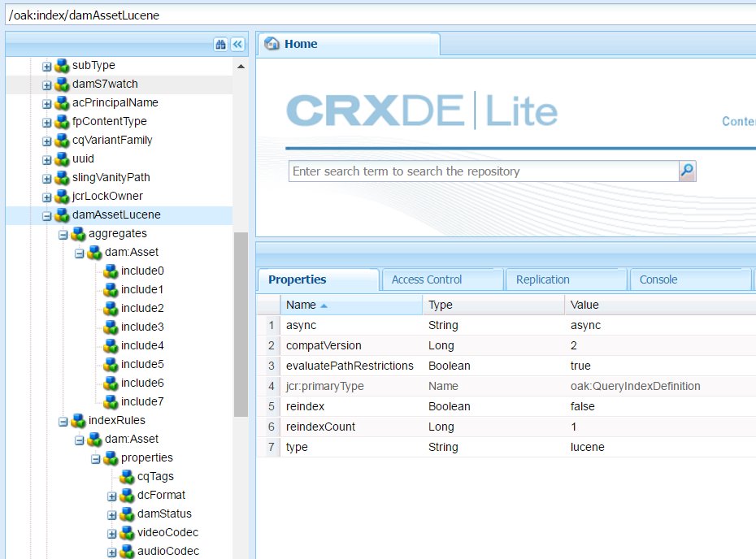Click the oak:QueryIndexDefinition value

635,387
